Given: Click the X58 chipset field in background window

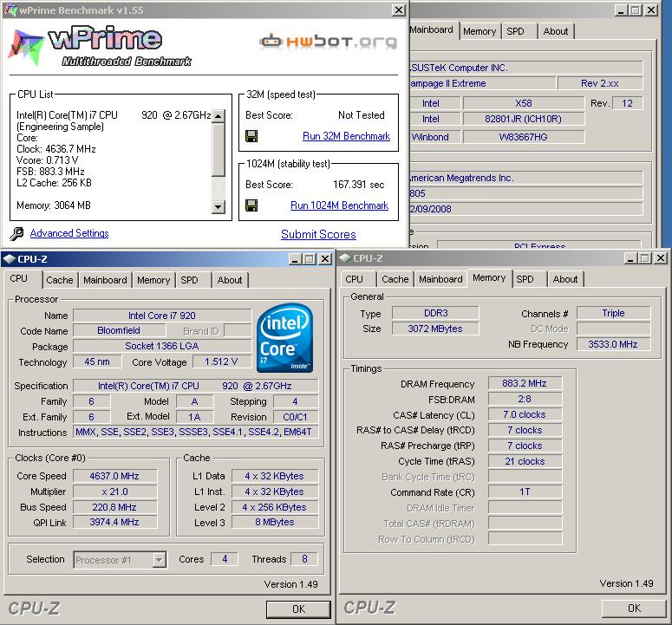Looking at the screenshot, I should 523,103.
